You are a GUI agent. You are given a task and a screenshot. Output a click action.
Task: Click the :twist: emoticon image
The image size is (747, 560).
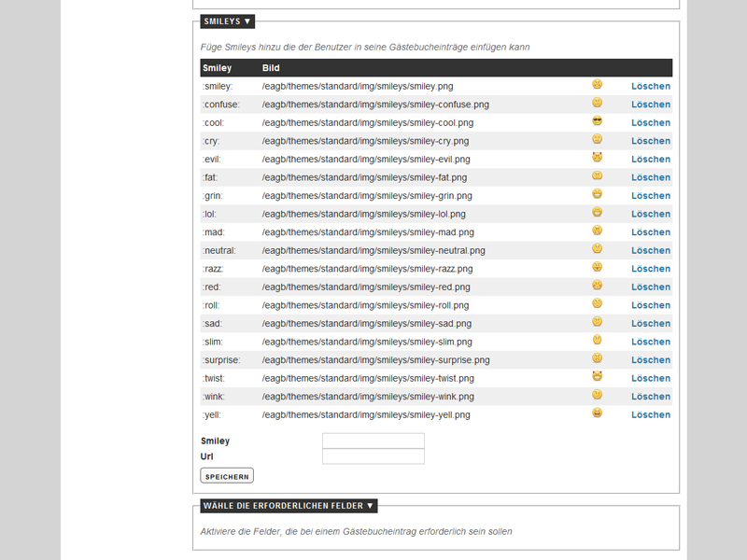tap(597, 376)
